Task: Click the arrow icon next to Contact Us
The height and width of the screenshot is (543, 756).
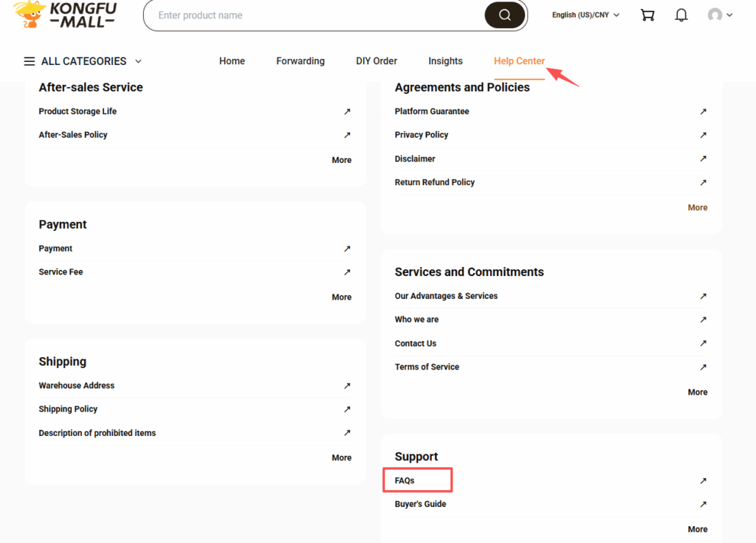Action: [x=702, y=343]
